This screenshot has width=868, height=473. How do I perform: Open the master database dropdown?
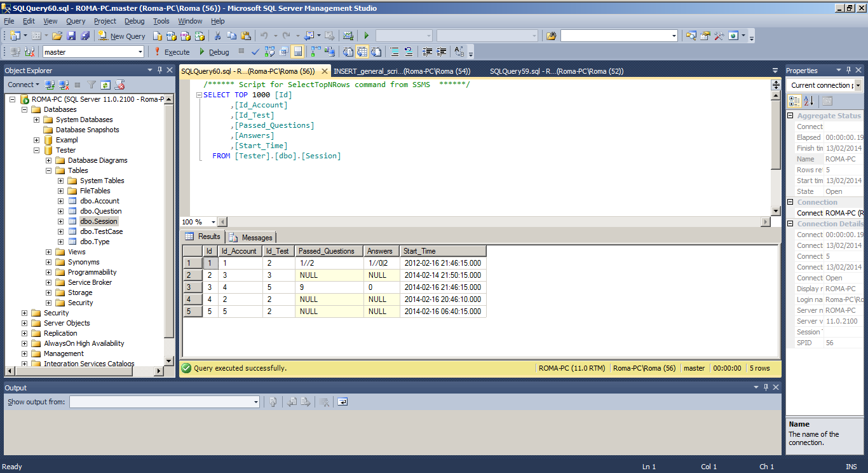click(140, 51)
